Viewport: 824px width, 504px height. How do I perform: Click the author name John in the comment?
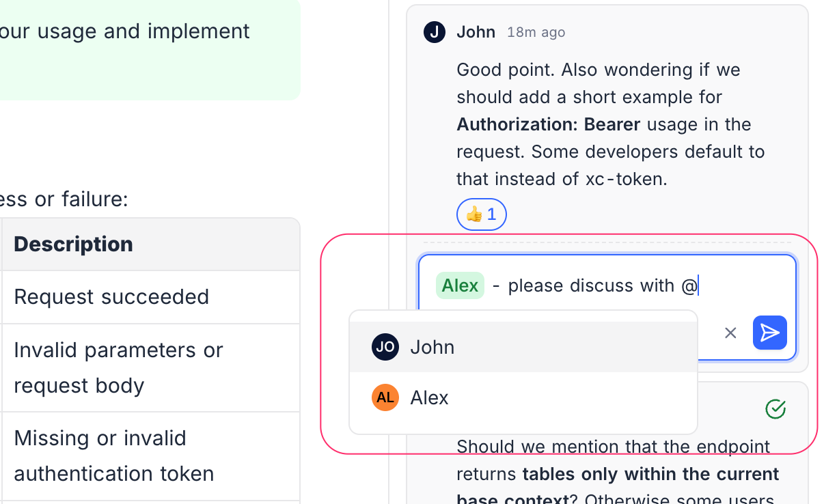pos(476,32)
